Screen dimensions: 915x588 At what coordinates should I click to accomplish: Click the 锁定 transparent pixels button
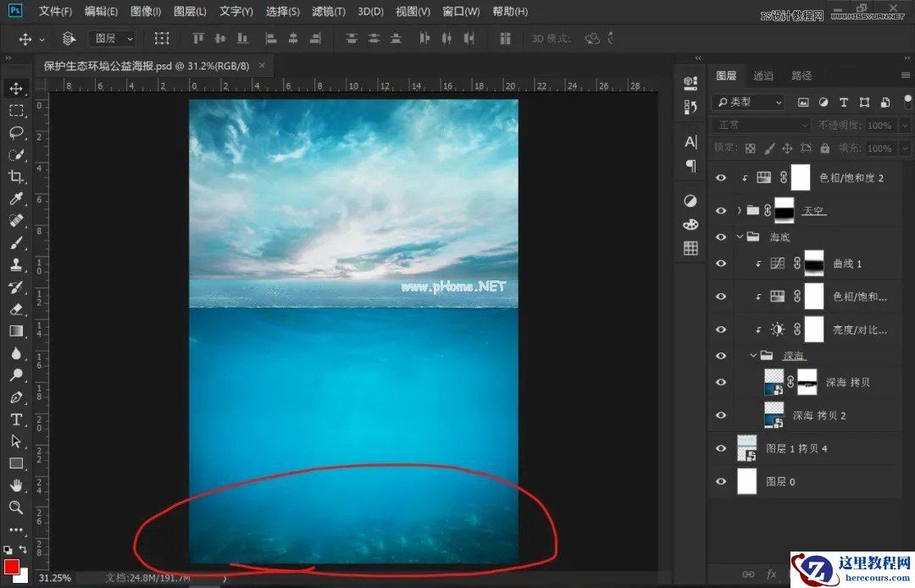(x=749, y=147)
